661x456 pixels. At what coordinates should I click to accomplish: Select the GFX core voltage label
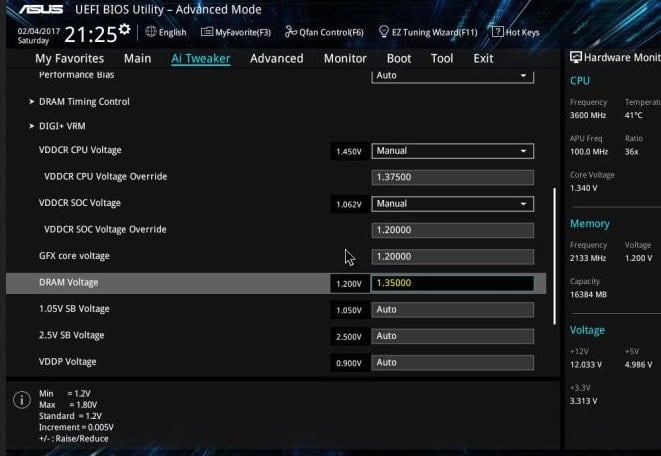[74, 256]
